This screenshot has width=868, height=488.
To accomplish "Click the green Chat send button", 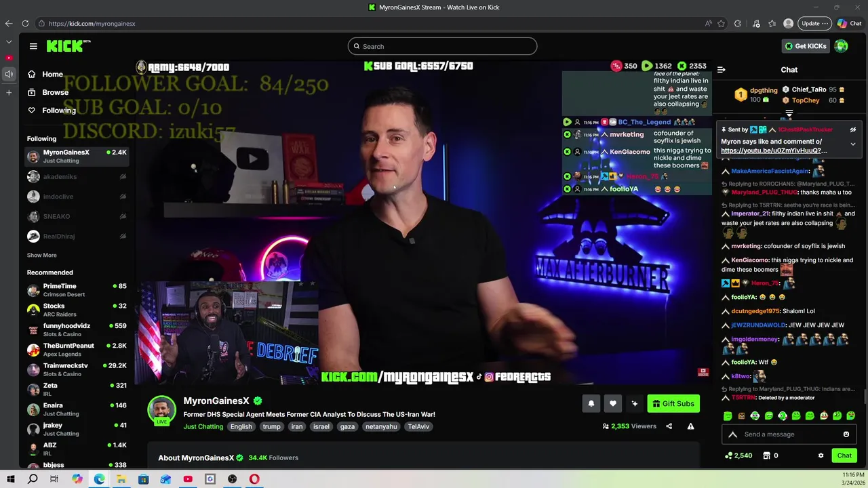I will [844, 455].
